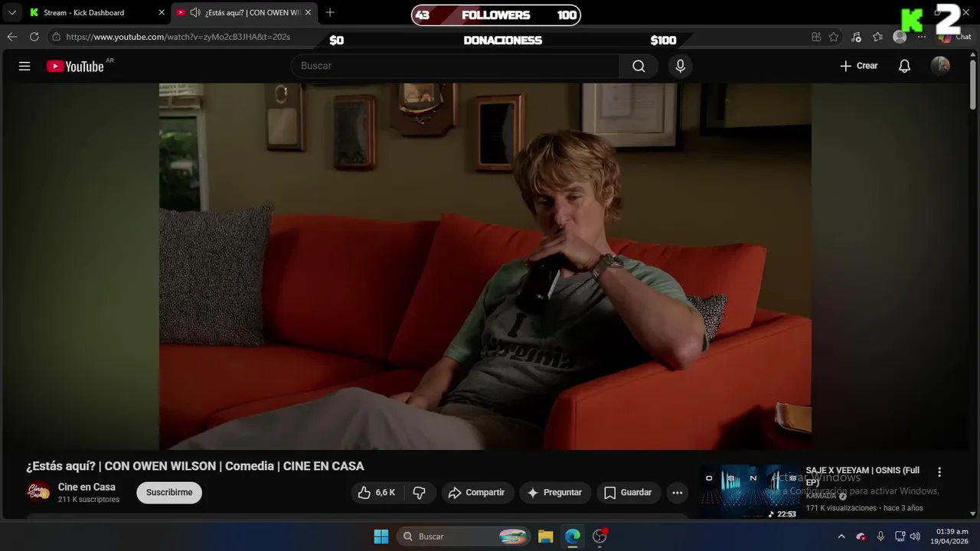Click the browser address bar URL

[178, 37]
